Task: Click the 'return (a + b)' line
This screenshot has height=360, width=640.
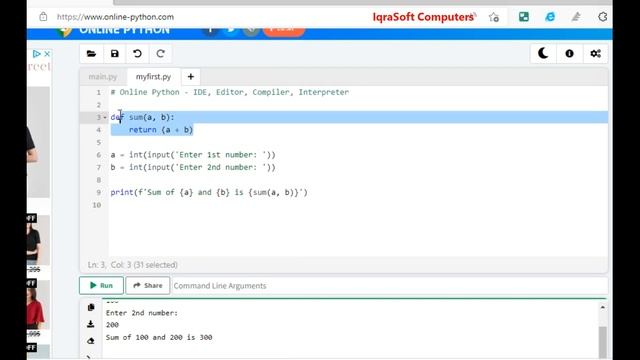Action: (161, 130)
